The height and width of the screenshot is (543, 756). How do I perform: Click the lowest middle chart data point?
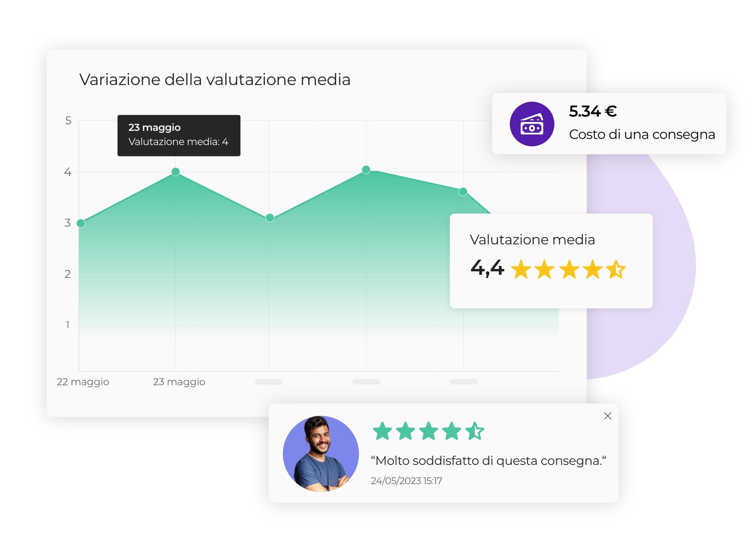[270, 218]
